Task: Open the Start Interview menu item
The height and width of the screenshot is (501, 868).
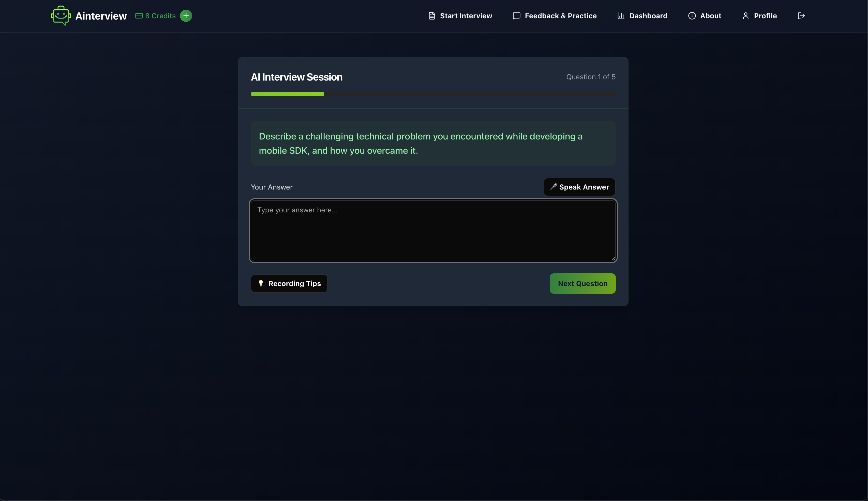Action: click(x=466, y=16)
